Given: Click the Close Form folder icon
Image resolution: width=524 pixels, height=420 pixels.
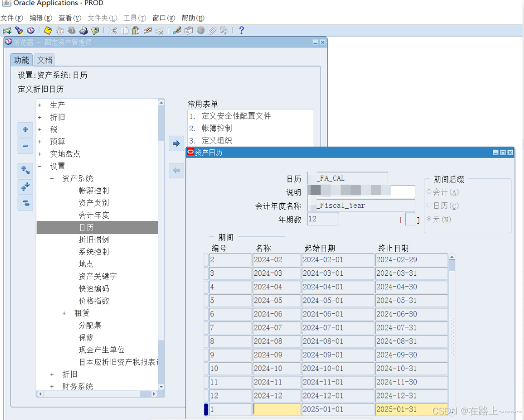Looking at the screenshot, I should click(95, 31).
